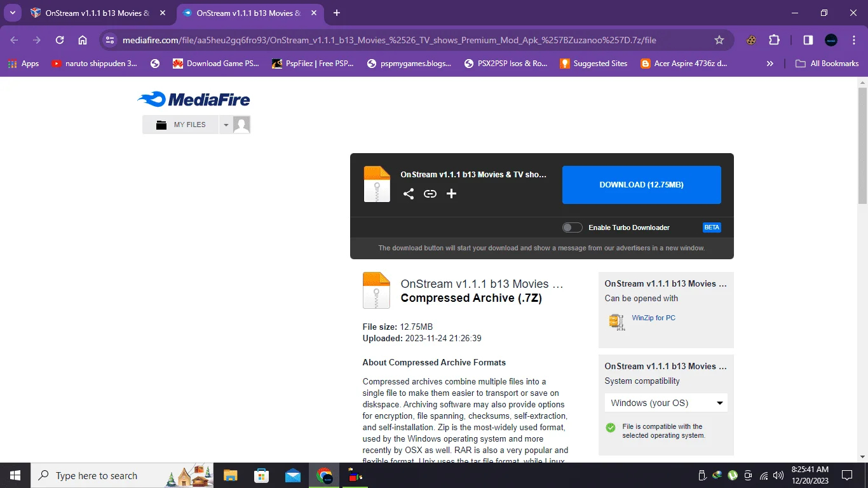Open the safely remove hardware tray icon

click(x=702, y=475)
